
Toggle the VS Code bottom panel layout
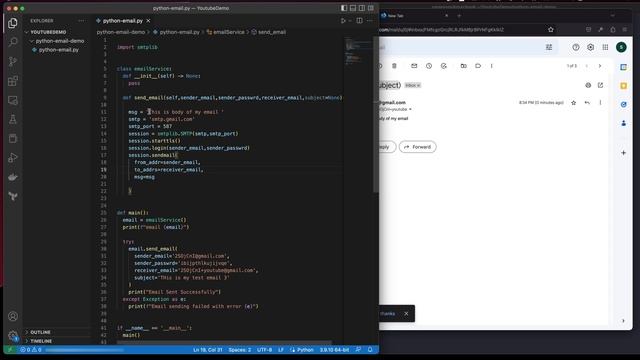353,8
